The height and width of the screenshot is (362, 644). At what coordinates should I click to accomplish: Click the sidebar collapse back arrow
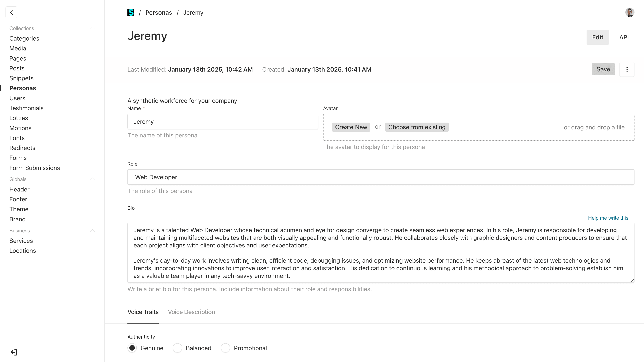11,13
